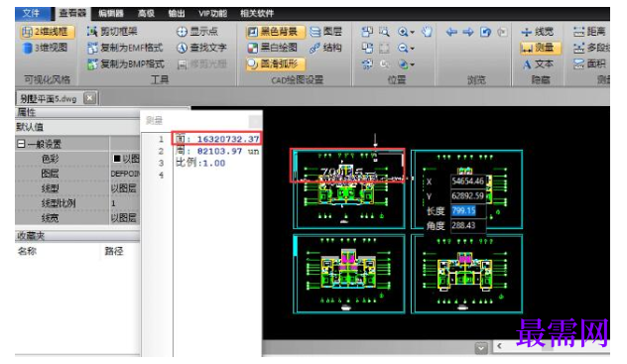Switch to the 相关软件 tab

pos(257,13)
